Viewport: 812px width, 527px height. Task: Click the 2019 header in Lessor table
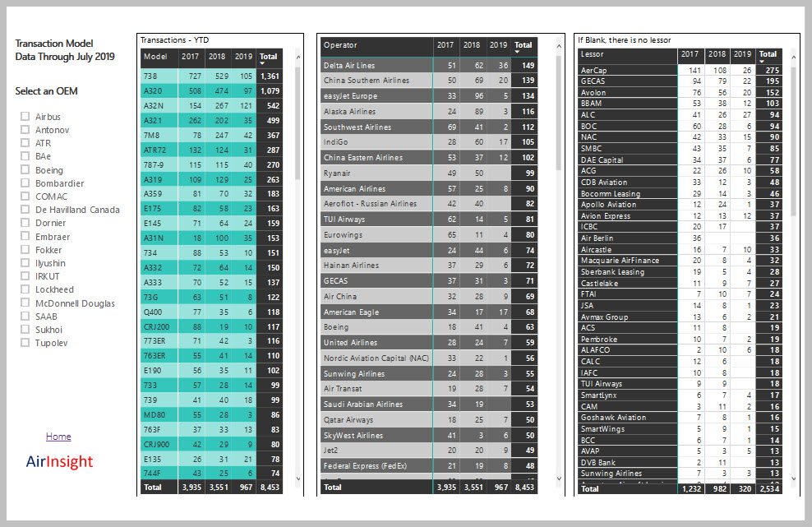pos(740,55)
